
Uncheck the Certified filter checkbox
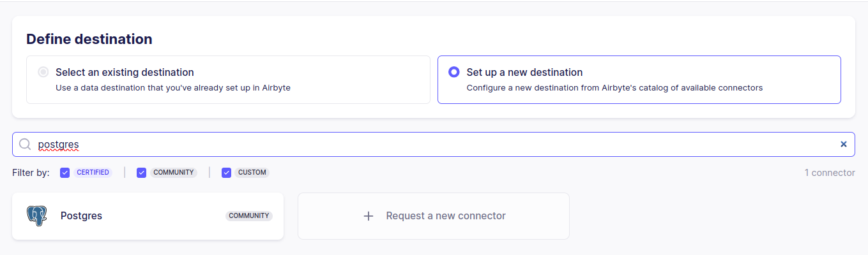(65, 173)
